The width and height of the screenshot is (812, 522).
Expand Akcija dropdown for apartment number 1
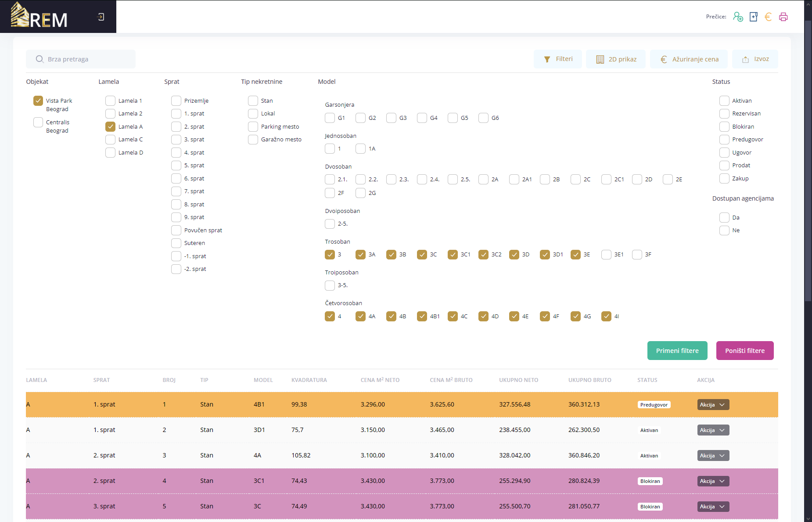tap(713, 405)
